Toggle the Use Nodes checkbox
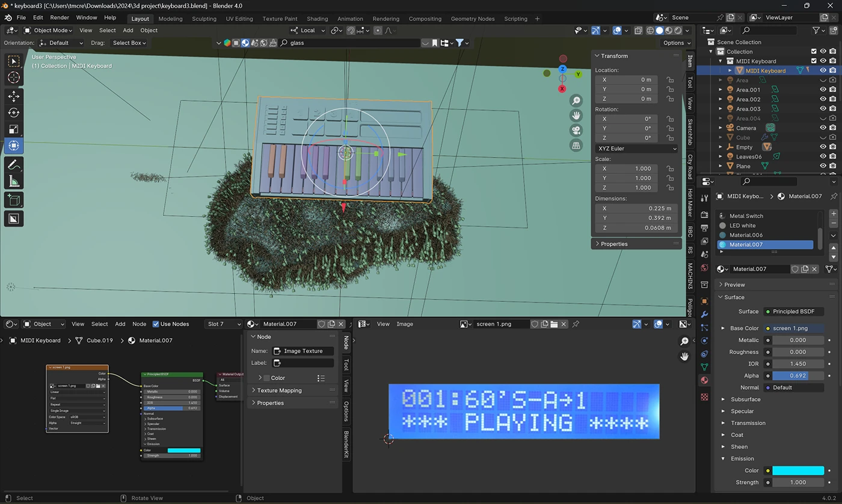 tap(156, 324)
